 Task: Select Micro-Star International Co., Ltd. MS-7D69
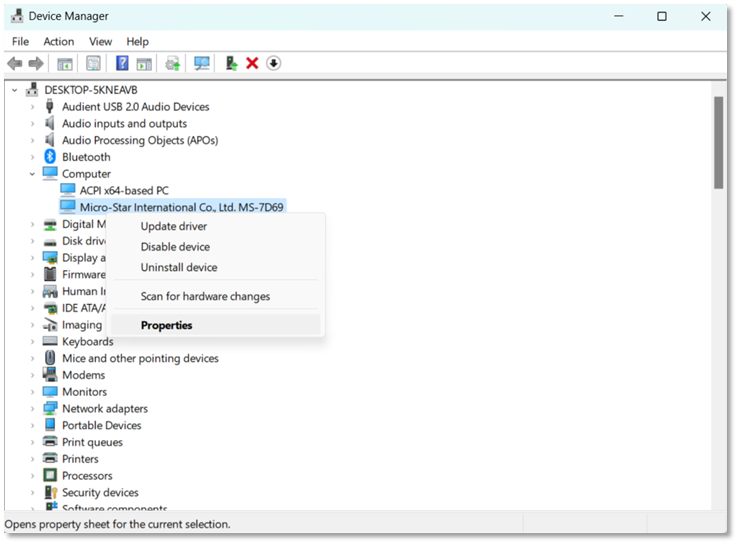(x=182, y=207)
